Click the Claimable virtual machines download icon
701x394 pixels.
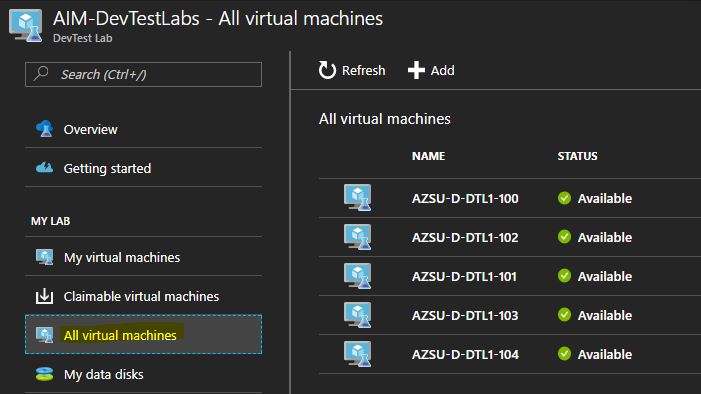(x=44, y=296)
